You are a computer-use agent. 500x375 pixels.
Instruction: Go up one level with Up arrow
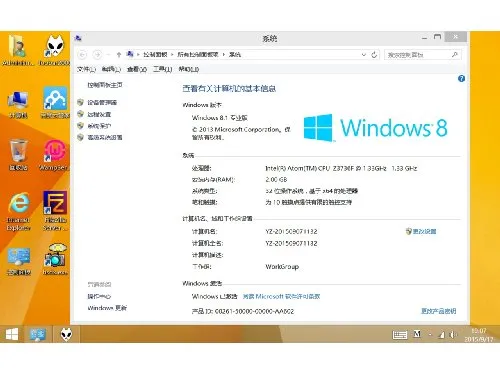pyautogui.click(x=119, y=54)
